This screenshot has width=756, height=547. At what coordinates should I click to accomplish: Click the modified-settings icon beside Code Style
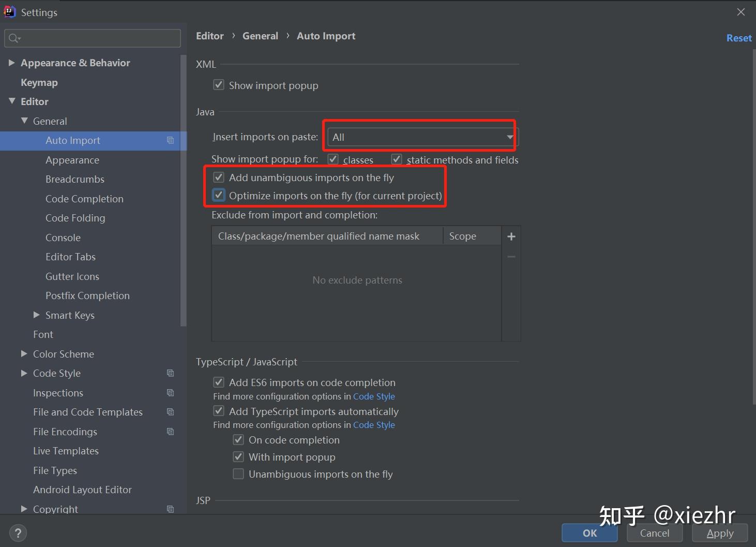(171, 373)
